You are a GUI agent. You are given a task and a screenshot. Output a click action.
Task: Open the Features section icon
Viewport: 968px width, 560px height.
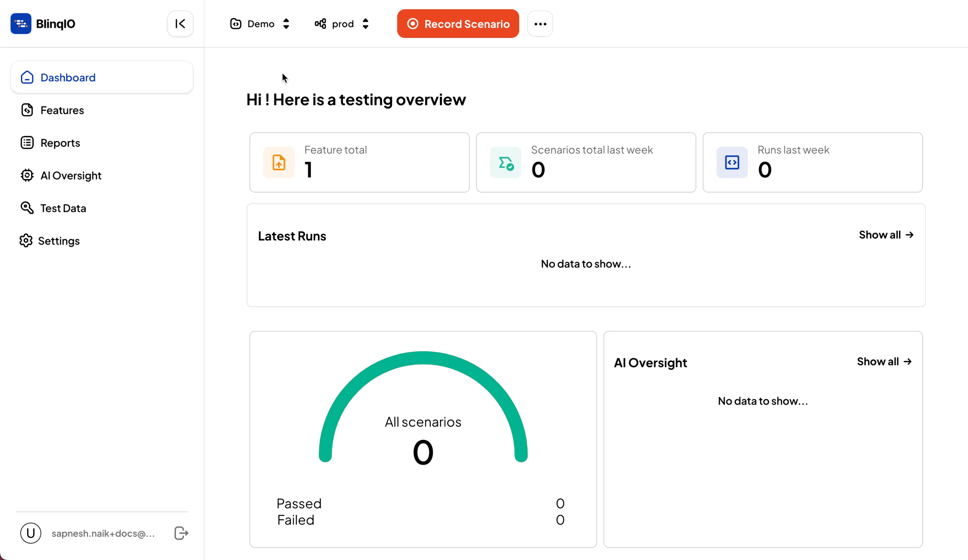tap(27, 110)
